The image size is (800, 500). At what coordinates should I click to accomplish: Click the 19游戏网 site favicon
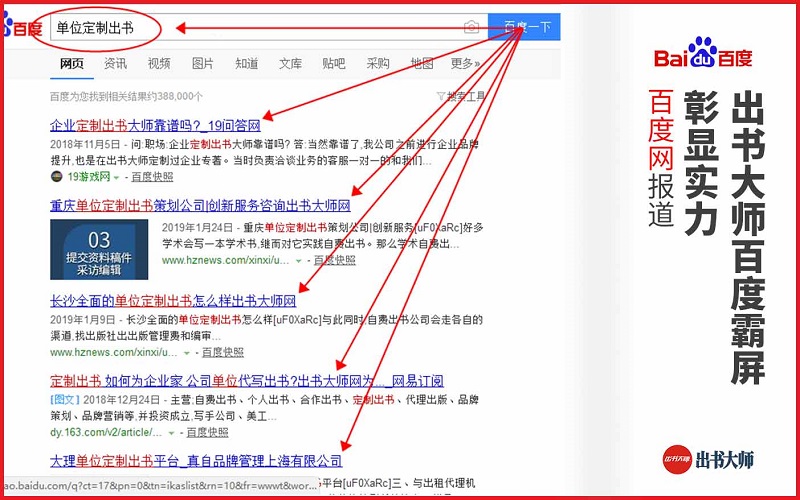(x=56, y=177)
